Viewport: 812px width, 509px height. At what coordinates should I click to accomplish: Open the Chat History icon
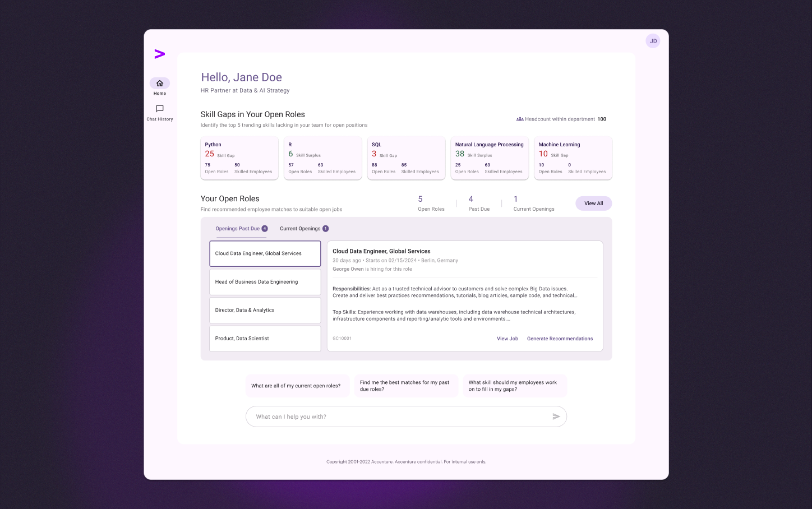pos(160,109)
